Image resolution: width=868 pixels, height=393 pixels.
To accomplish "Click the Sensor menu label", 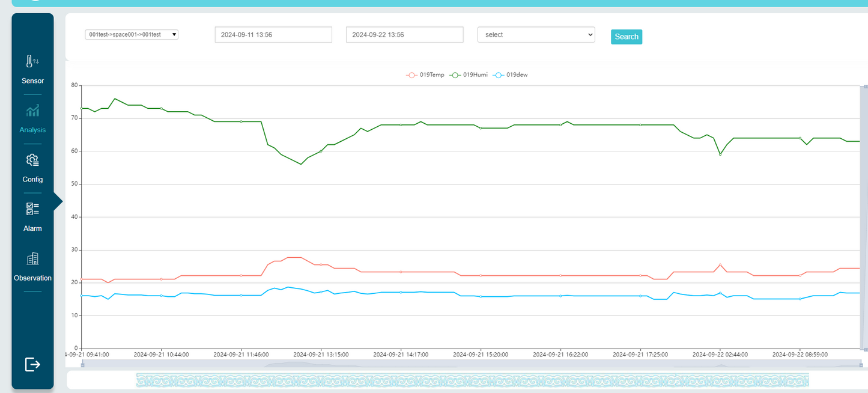I will [32, 81].
